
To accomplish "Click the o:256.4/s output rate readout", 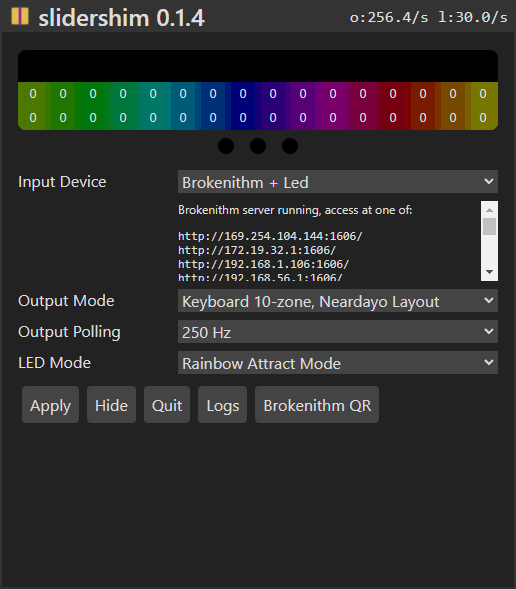I will [x=389, y=17].
